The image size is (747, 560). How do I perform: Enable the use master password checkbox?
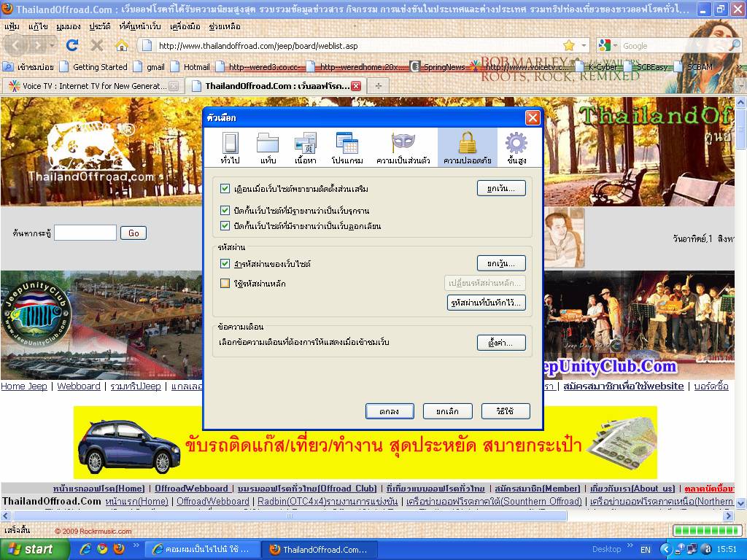225,283
